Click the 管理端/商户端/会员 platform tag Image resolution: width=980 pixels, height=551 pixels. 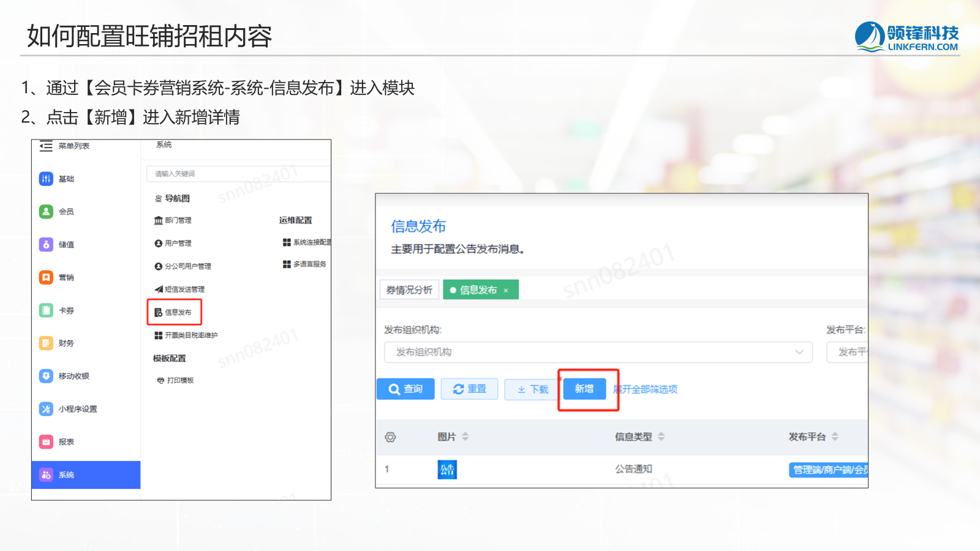tap(828, 470)
